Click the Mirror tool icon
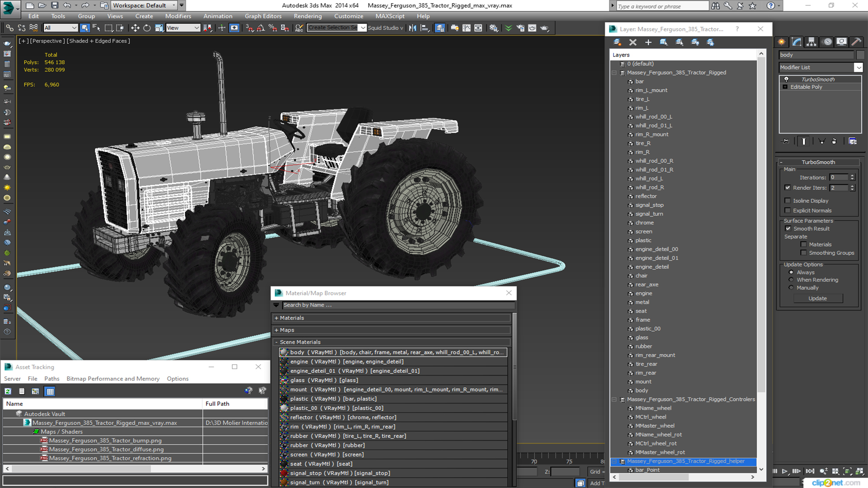This screenshot has height=488, width=868. click(413, 28)
